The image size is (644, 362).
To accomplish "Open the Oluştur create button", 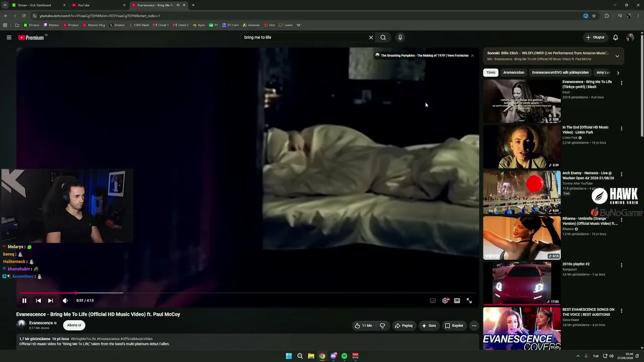I will pos(595,37).
